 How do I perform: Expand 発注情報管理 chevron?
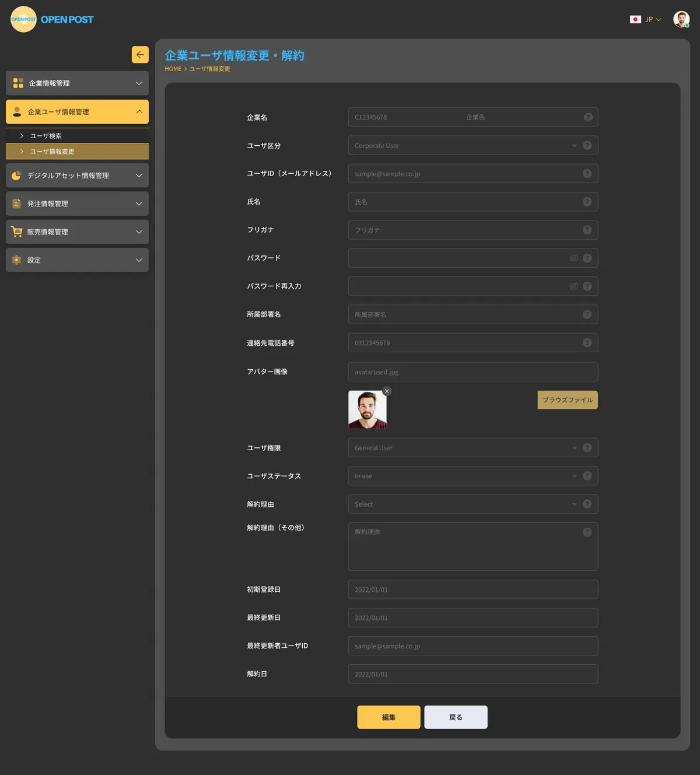[139, 204]
